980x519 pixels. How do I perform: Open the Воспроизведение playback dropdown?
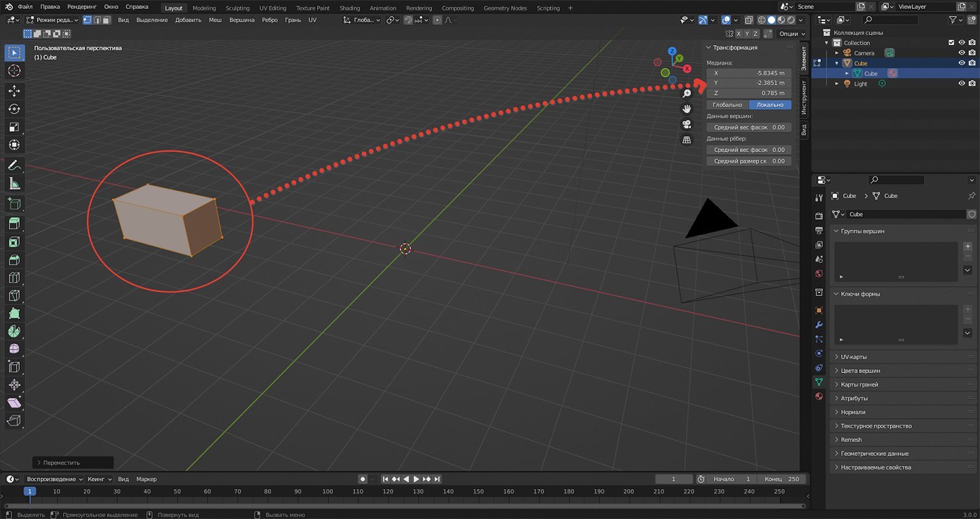tap(54, 479)
